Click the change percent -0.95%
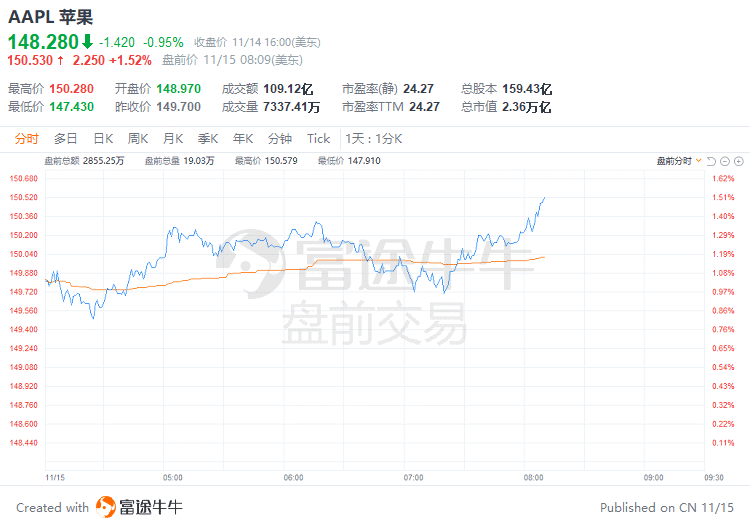The height and width of the screenshot is (528, 750). coord(163,43)
